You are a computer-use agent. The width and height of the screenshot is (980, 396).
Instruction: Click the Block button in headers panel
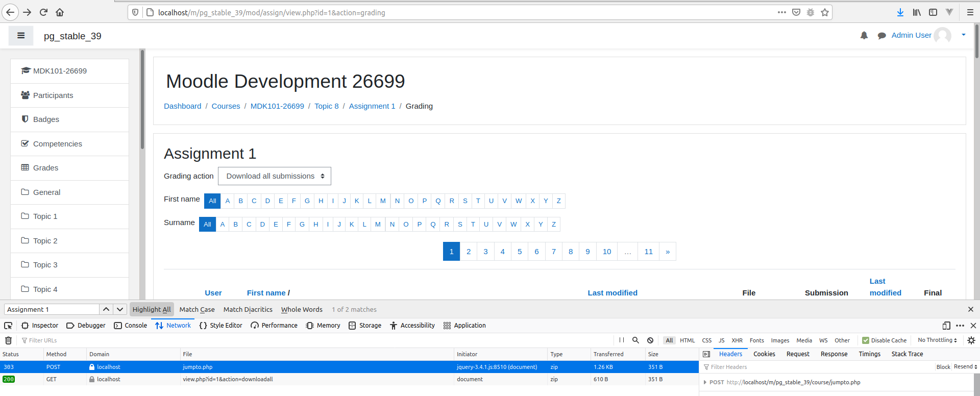(x=943, y=367)
